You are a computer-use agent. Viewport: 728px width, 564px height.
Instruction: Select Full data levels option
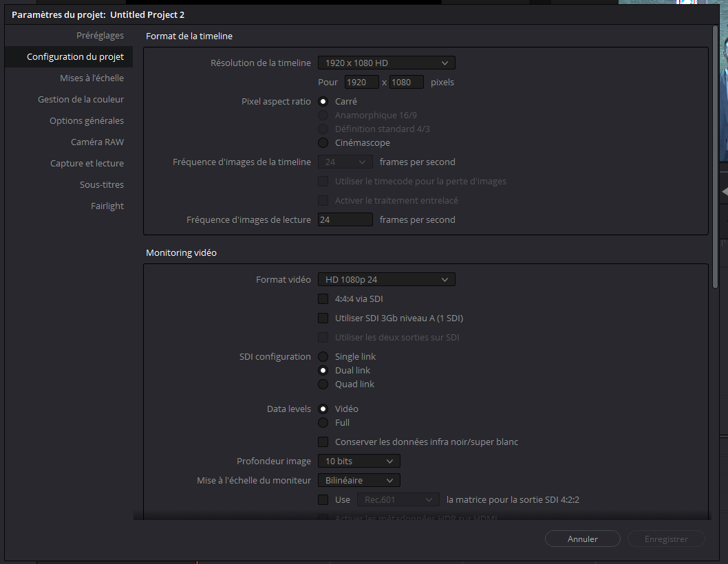[323, 423]
